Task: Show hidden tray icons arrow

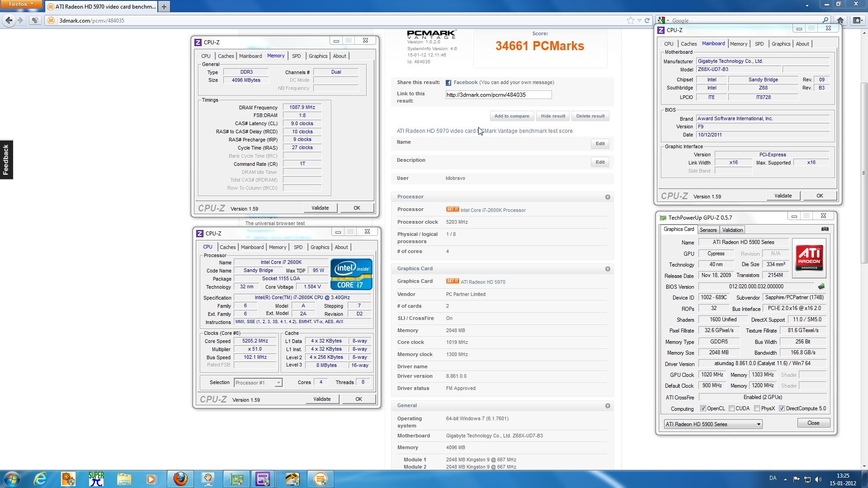Action: coord(785,479)
